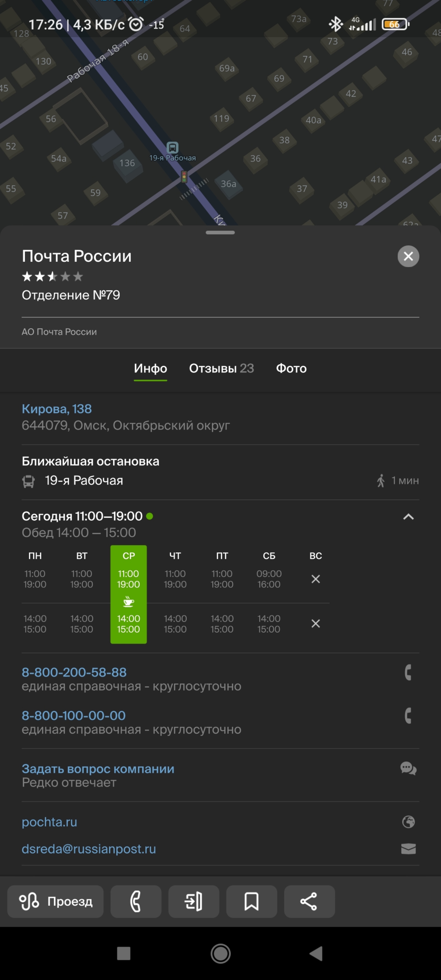Viewport: 441px width, 980px height.
Task: Tap battery indicator in status bar
Action: click(396, 24)
